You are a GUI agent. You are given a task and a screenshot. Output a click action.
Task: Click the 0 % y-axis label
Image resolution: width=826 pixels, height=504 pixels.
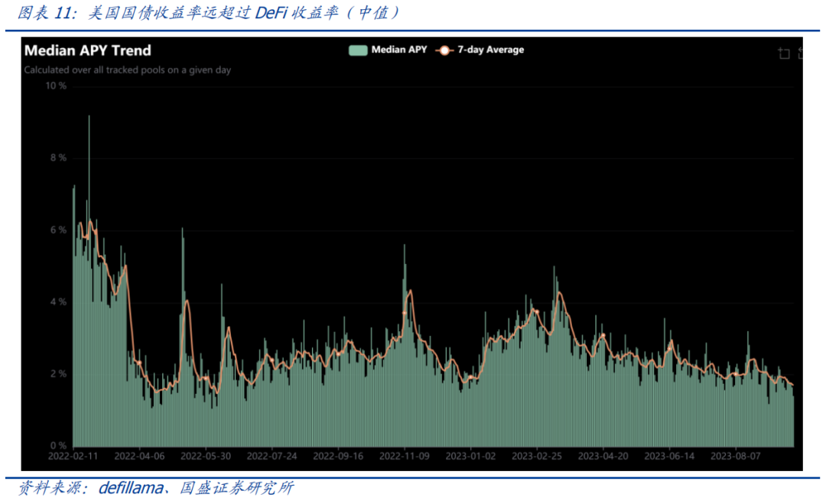(59, 446)
